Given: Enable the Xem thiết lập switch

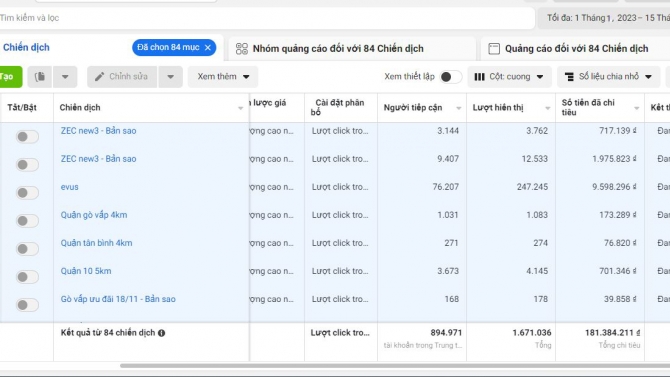Looking at the screenshot, I should point(450,77).
